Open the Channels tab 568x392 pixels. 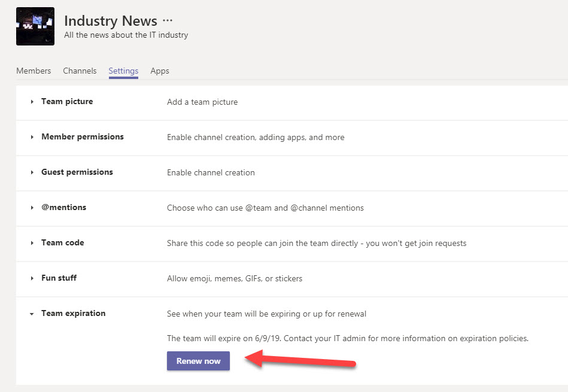point(80,71)
